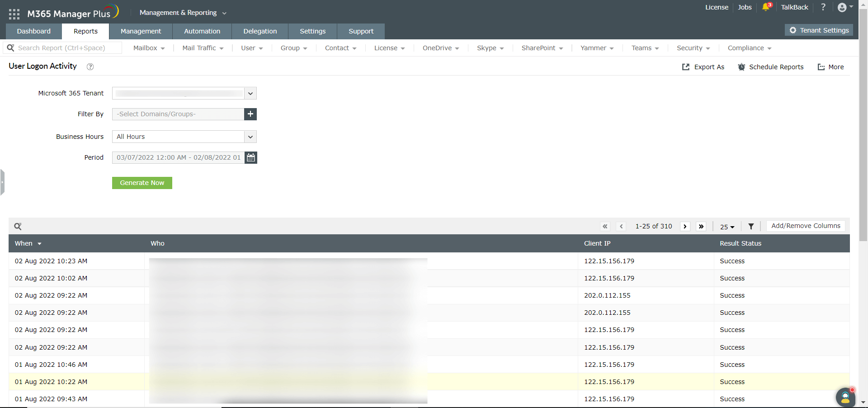
Task: Open the notifications bell
Action: [x=766, y=7]
